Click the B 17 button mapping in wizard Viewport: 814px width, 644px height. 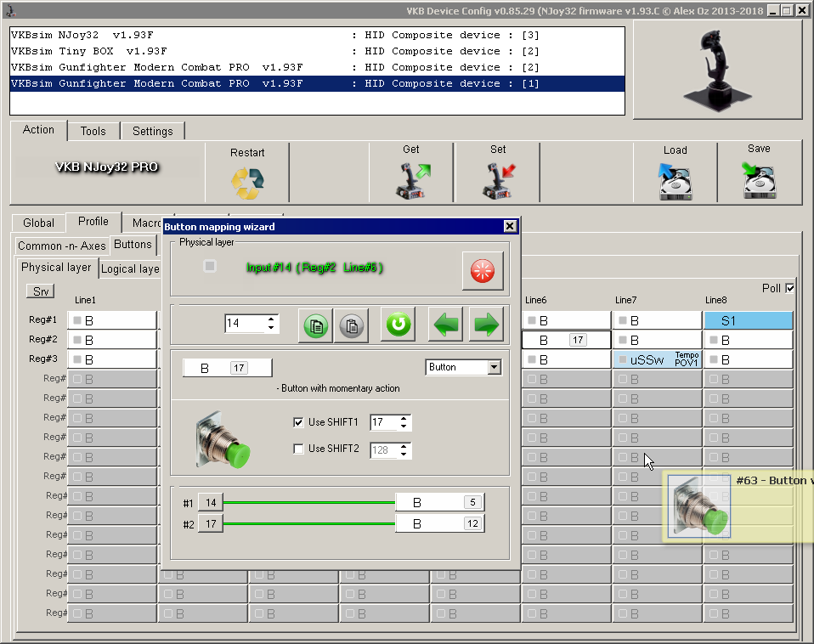coord(228,368)
